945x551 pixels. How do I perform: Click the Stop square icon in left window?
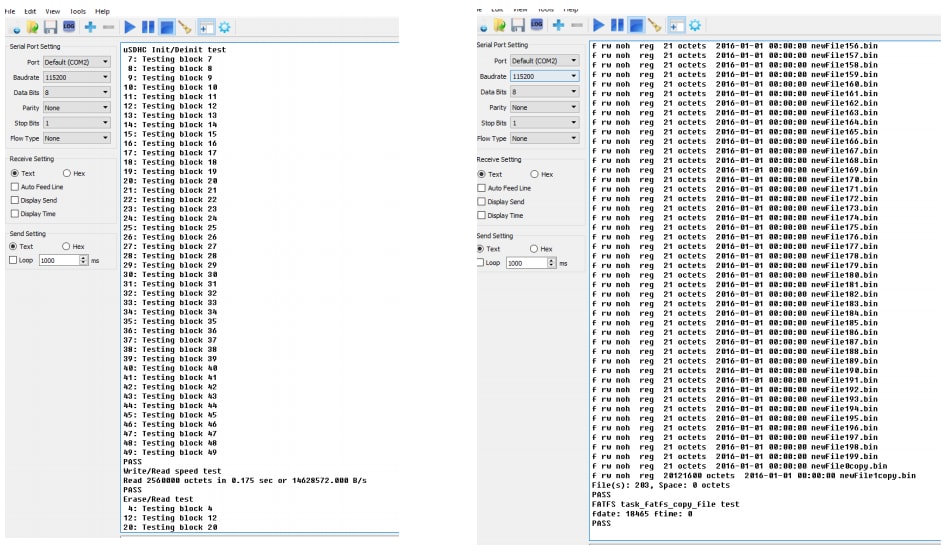tap(166, 28)
